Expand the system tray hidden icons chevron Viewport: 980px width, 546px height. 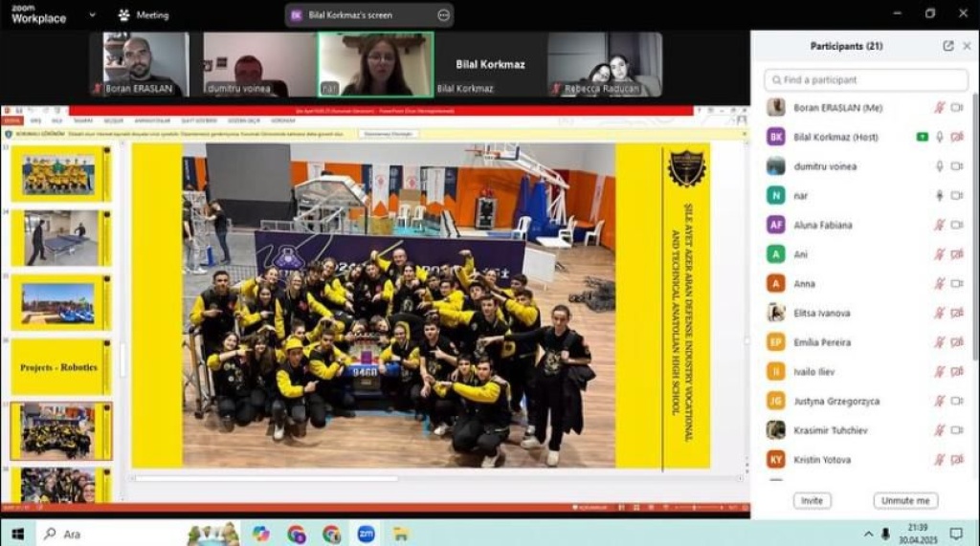click(x=868, y=534)
